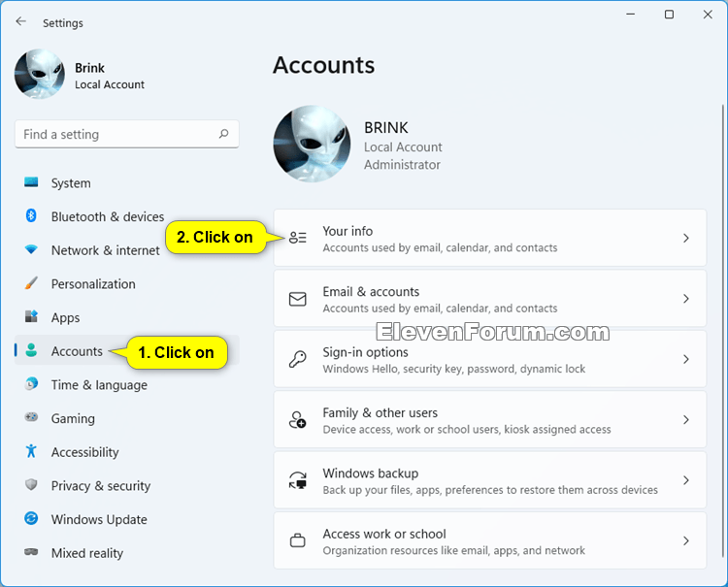Click the Accounts person icon
Screen dimensions: 728x587
[31, 350]
